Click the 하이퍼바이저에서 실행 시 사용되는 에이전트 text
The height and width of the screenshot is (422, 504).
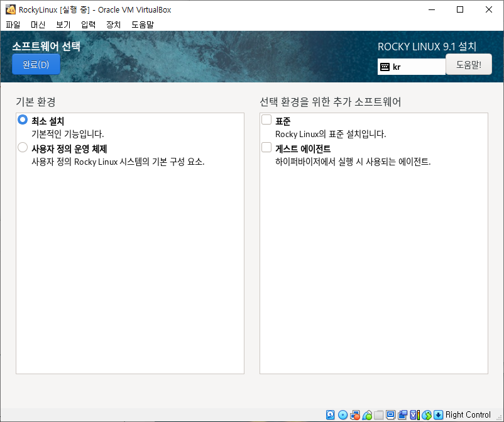[353, 162]
